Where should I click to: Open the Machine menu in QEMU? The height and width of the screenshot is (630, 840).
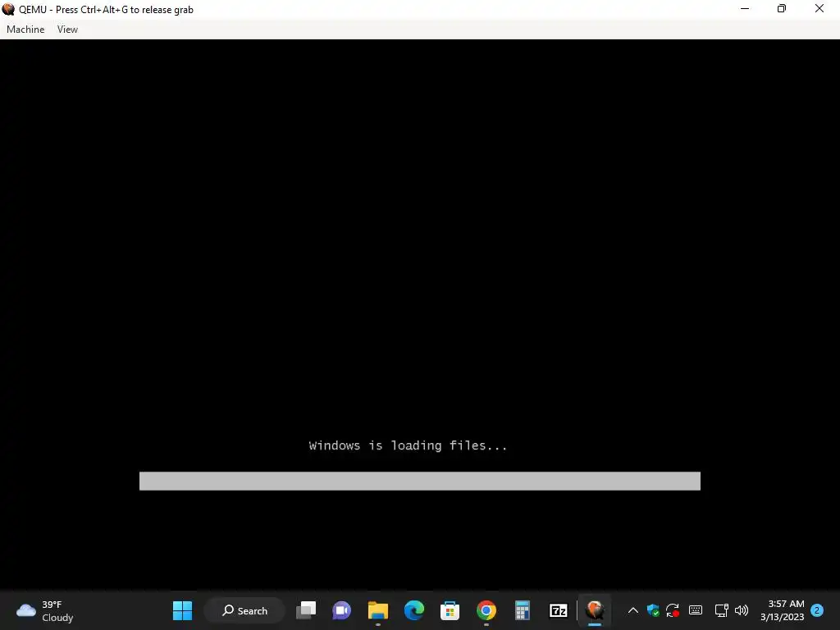25,30
